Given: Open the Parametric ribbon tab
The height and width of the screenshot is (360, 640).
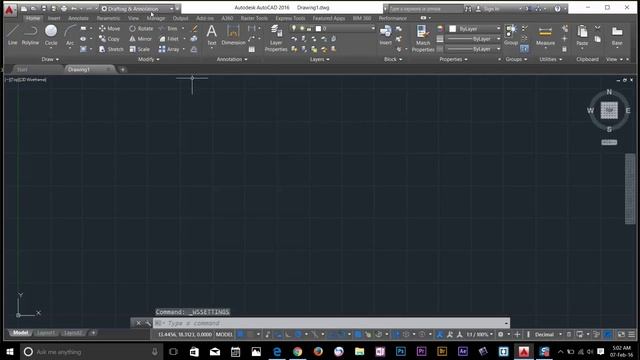Looking at the screenshot, I should tap(108, 18).
